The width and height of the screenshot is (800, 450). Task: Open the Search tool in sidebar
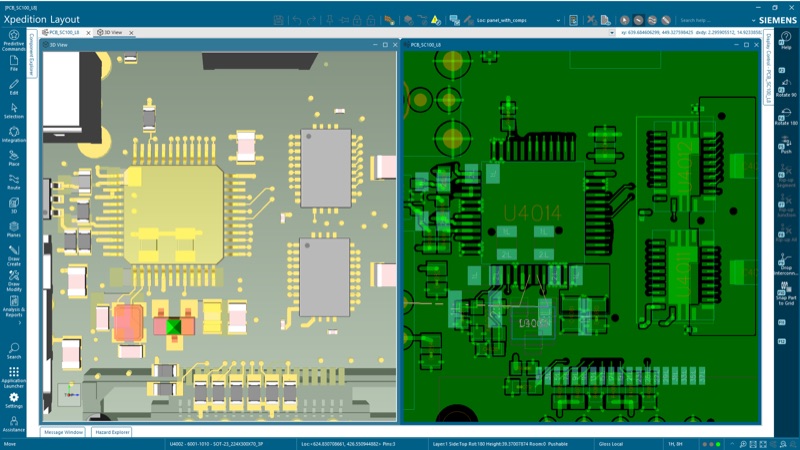(x=14, y=351)
